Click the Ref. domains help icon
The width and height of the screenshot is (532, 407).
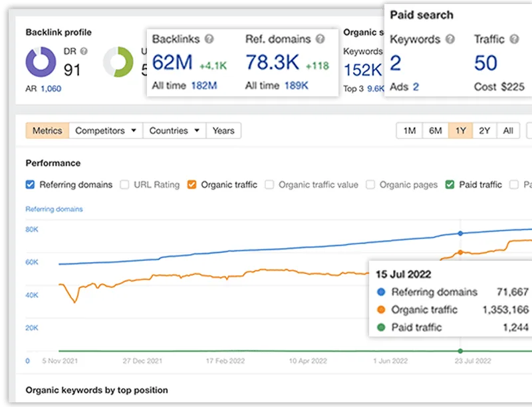coord(320,39)
